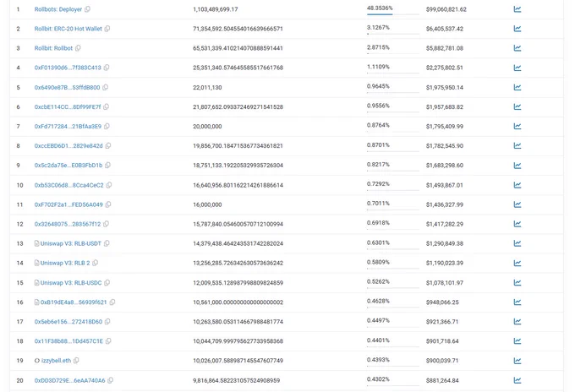Open Rollbots: Deployer holder link
This screenshot has width=575, height=392.
(58, 9)
